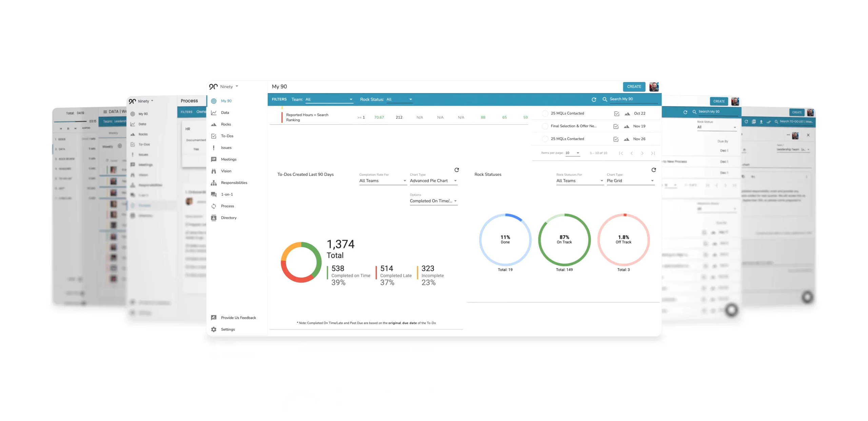Image resolution: width=868 pixels, height=421 pixels.
Task: Open Advanced Pie Chart type dropdown
Action: tap(433, 181)
